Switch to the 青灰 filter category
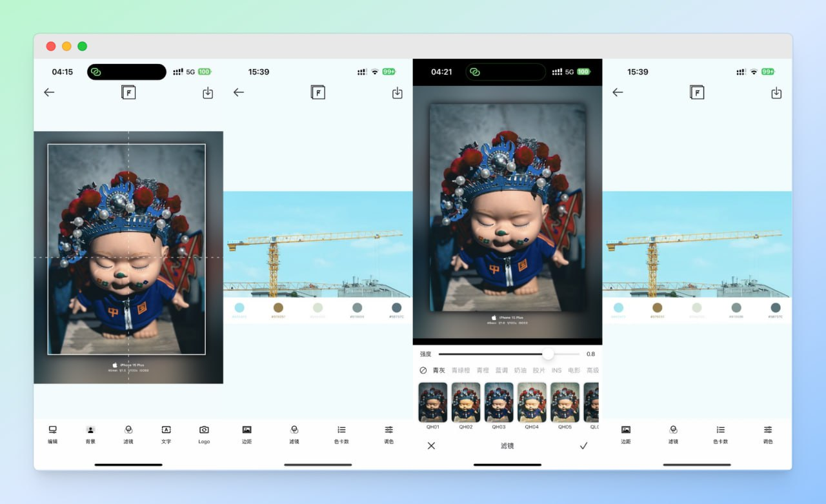 tap(439, 370)
